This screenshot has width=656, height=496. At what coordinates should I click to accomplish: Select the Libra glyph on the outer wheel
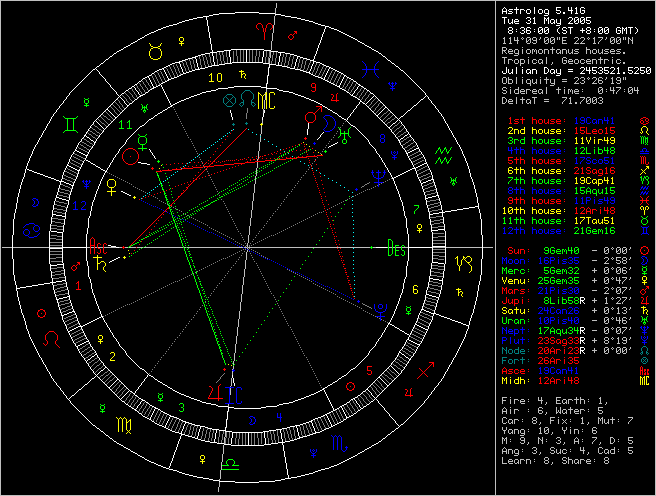coord(231,463)
